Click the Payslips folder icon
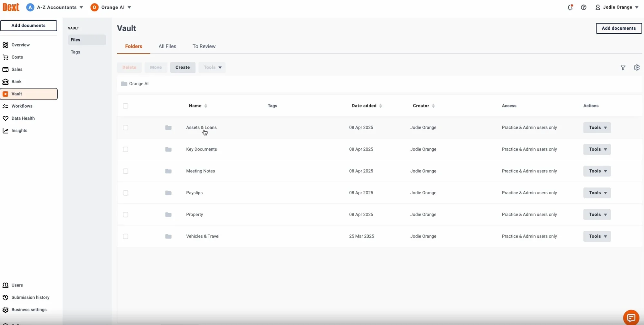644x325 pixels. point(168,193)
